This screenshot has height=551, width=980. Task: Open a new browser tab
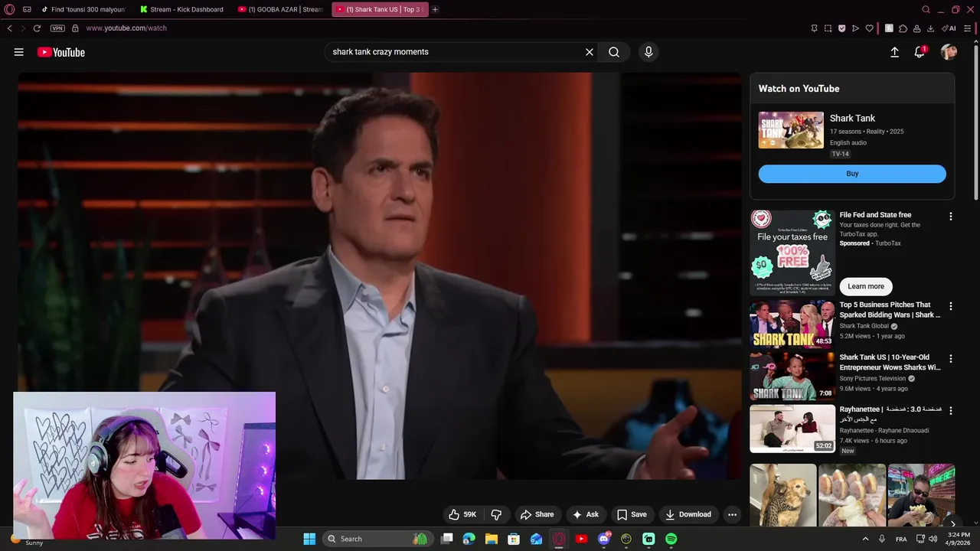[435, 9]
